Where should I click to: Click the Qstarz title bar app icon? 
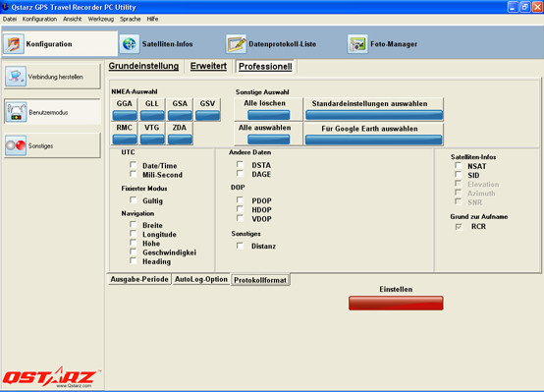click(6, 7)
